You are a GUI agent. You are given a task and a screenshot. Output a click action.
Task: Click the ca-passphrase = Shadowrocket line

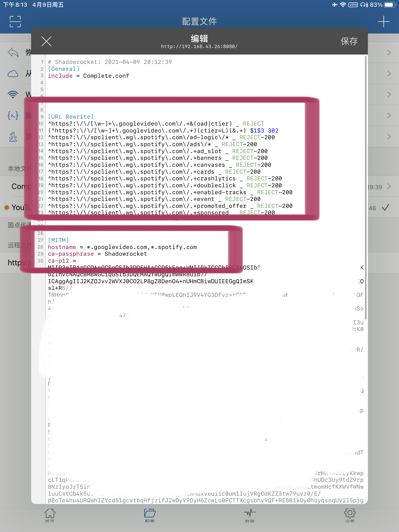tap(97, 254)
